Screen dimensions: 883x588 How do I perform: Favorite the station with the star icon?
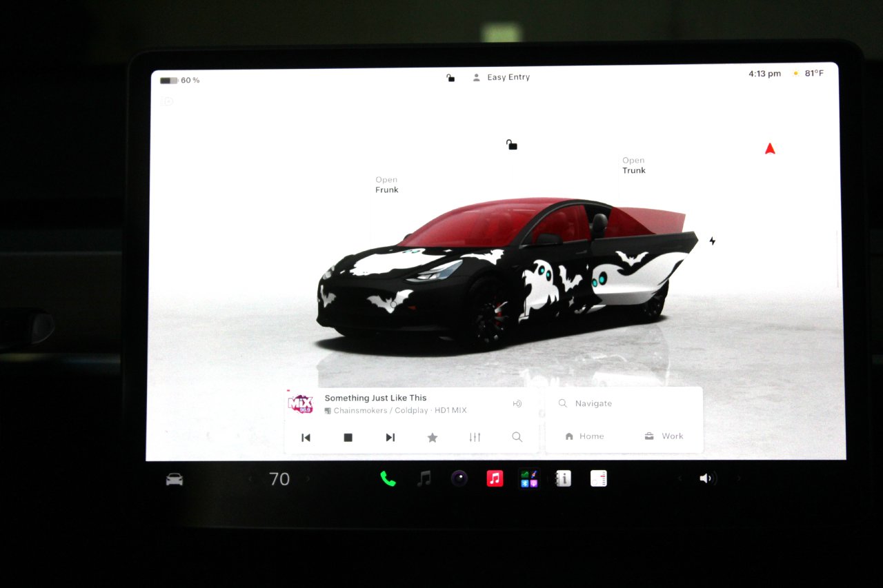pyautogui.click(x=433, y=437)
